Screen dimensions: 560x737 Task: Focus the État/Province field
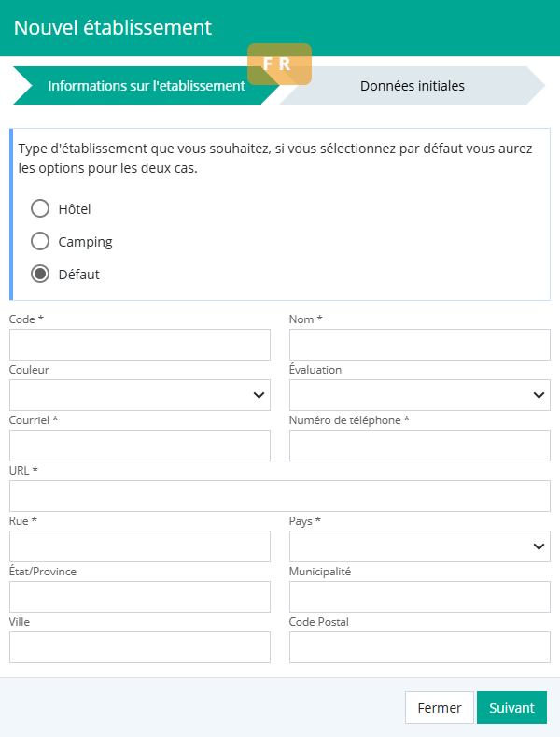click(140, 597)
